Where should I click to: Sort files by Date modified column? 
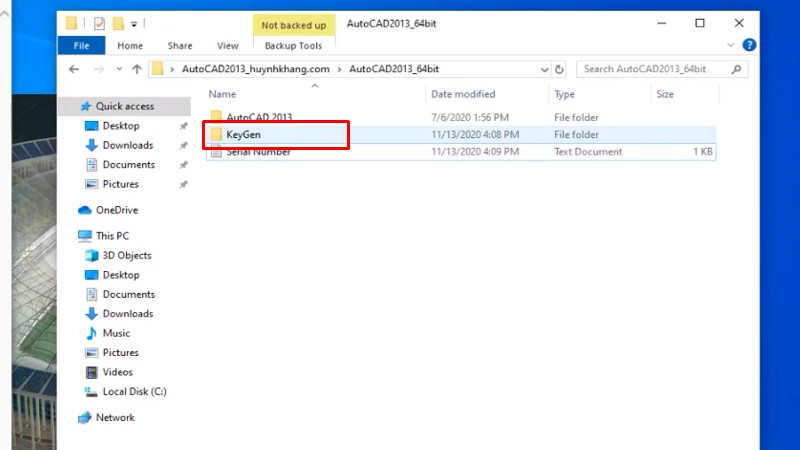click(x=463, y=94)
